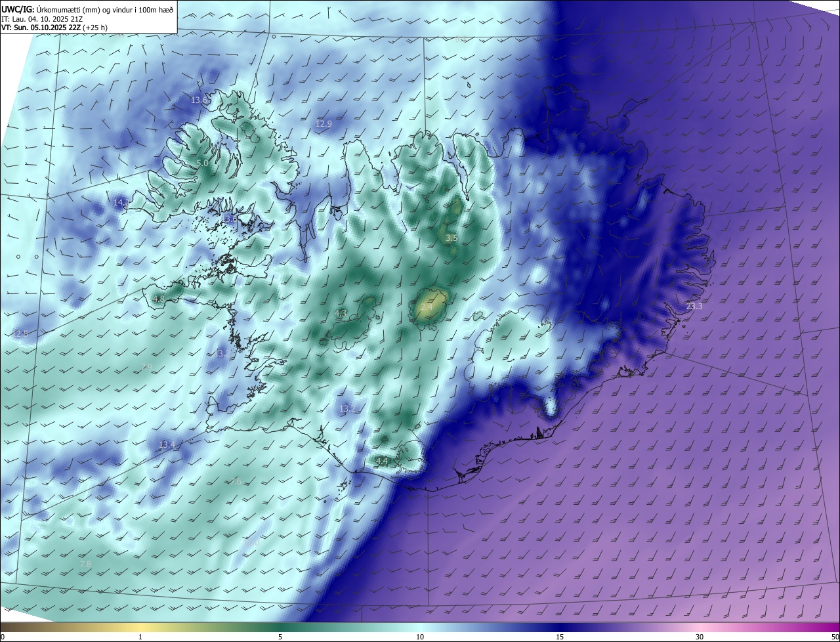Image resolution: width=840 pixels, height=642 pixels.
Task: Click the colorbar tick labeled 10
Action: pos(420,637)
